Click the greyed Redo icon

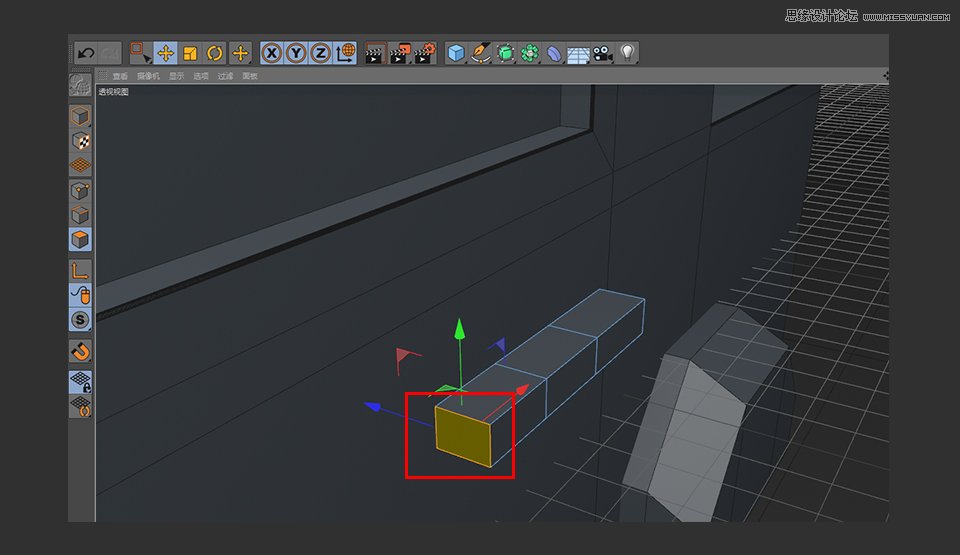click(x=110, y=53)
